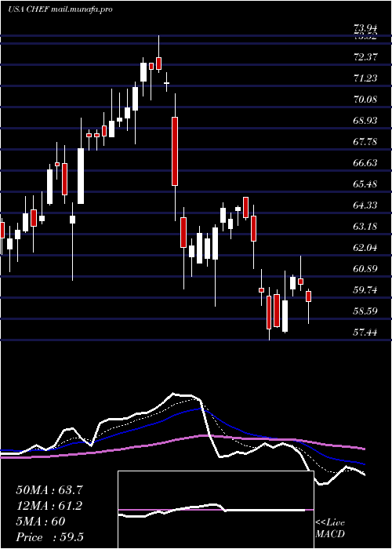Click the '12MA : 61.2' readout
Screen dimensions: 392x549
[x=51, y=506]
